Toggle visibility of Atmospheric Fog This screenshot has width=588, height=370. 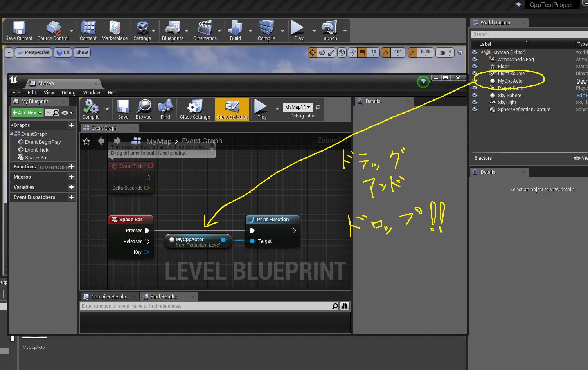tap(475, 59)
